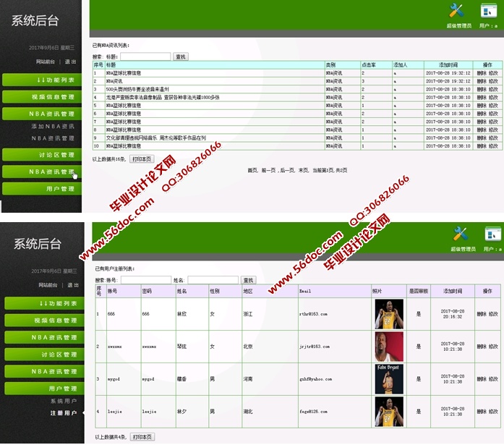Image resolution: width=504 pixels, height=445 pixels.
Task: Click the 标题 search input field
Action: coord(145,56)
